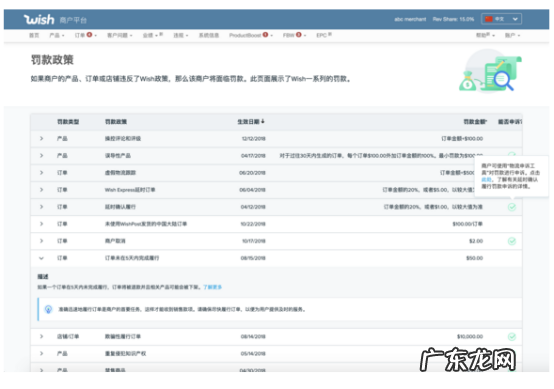
Task: Click the Wish Express延时订单 policy name
Action: [130, 190]
